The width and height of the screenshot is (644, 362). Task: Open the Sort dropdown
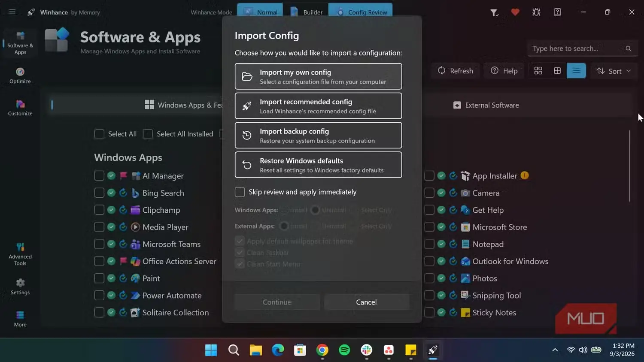tap(614, 71)
